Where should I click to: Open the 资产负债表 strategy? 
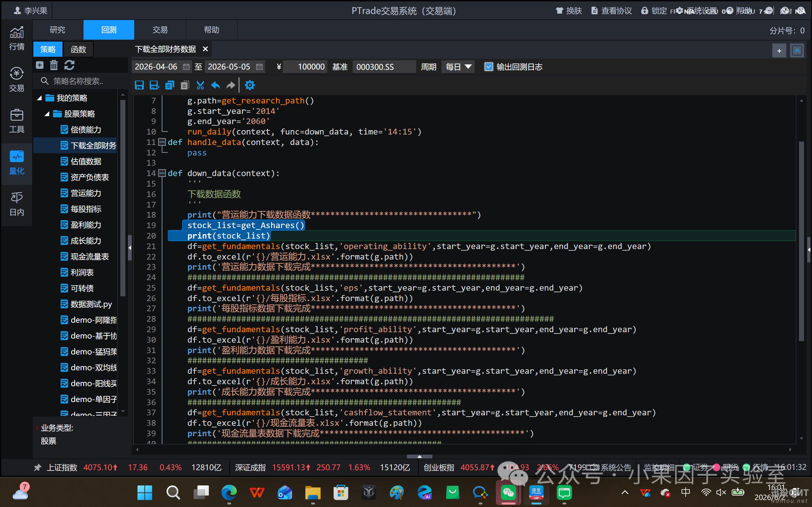tap(84, 177)
